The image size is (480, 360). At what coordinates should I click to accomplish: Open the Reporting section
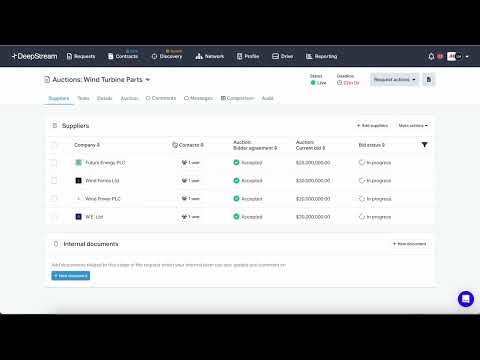pos(322,56)
